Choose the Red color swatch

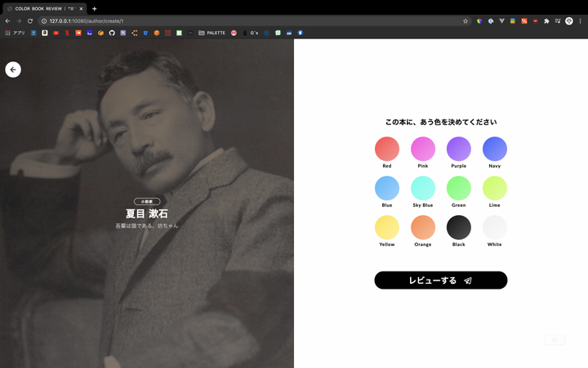pyautogui.click(x=387, y=149)
